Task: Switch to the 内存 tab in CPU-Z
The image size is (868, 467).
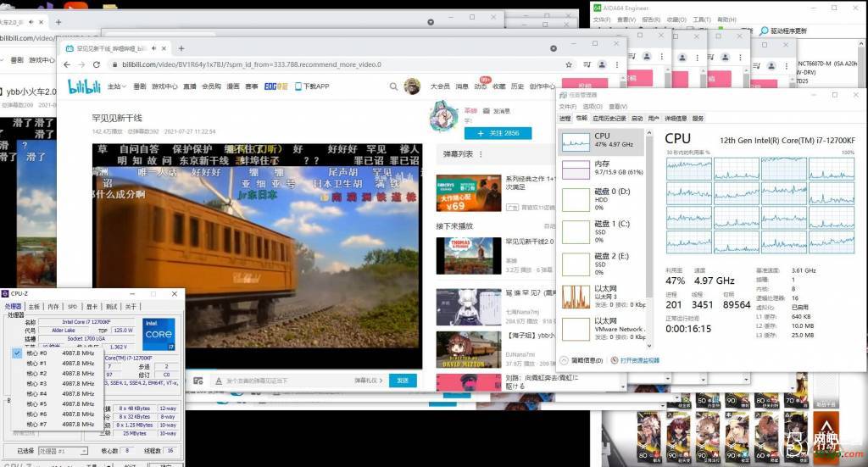Action: tap(53, 307)
